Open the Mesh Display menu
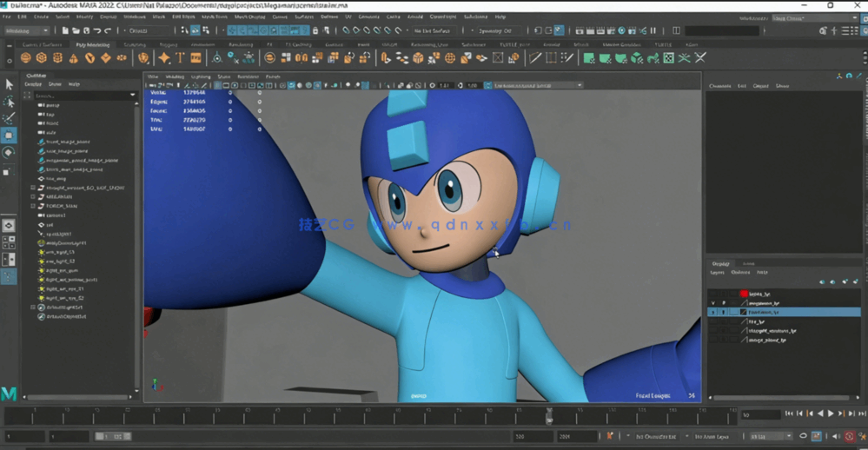The image size is (868, 450). [x=249, y=17]
